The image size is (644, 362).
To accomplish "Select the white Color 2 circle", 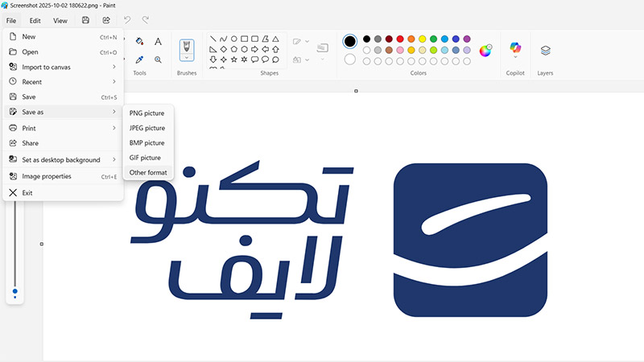I will click(x=350, y=59).
